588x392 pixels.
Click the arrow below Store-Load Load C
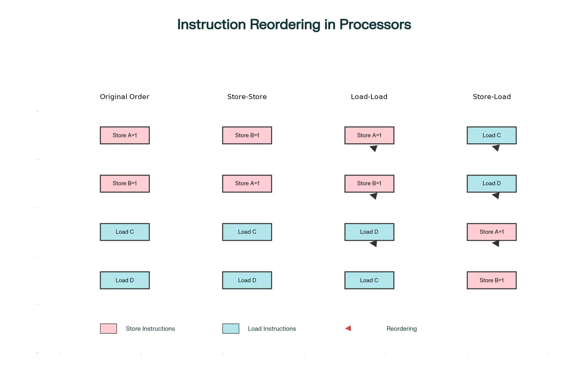pyautogui.click(x=496, y=148)
